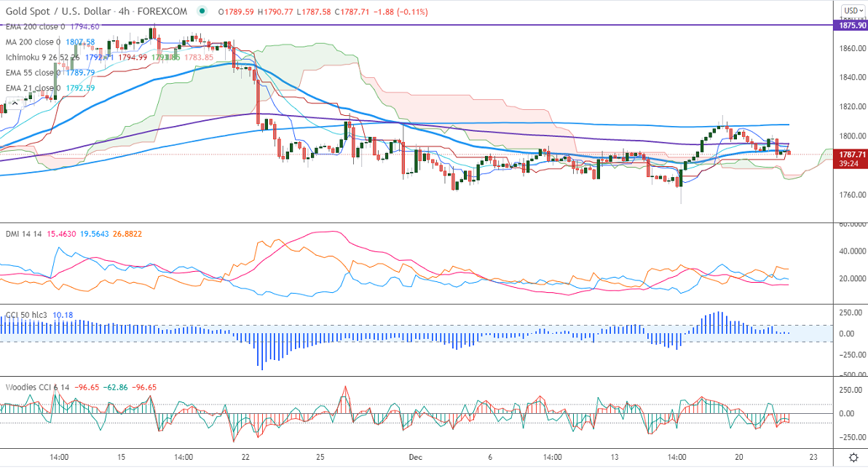Click the CCI value 10.18
868x470 pixels.
click(x=63, y=316)
